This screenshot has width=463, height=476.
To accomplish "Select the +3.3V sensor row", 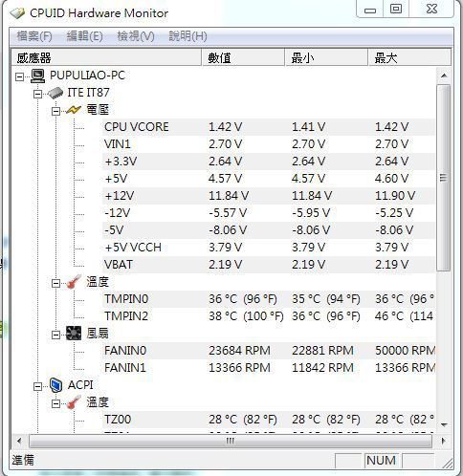I will pos(269,162).
